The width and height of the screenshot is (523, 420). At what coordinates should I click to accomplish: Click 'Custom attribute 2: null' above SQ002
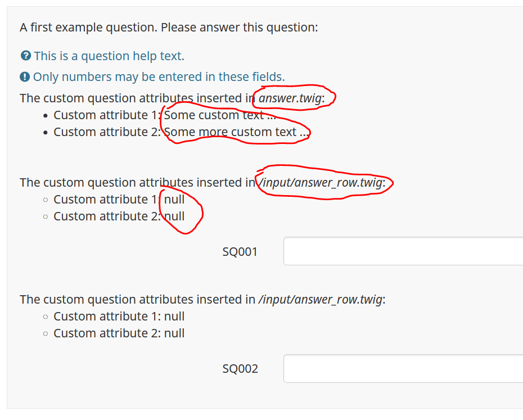click(x=119, y=333)
